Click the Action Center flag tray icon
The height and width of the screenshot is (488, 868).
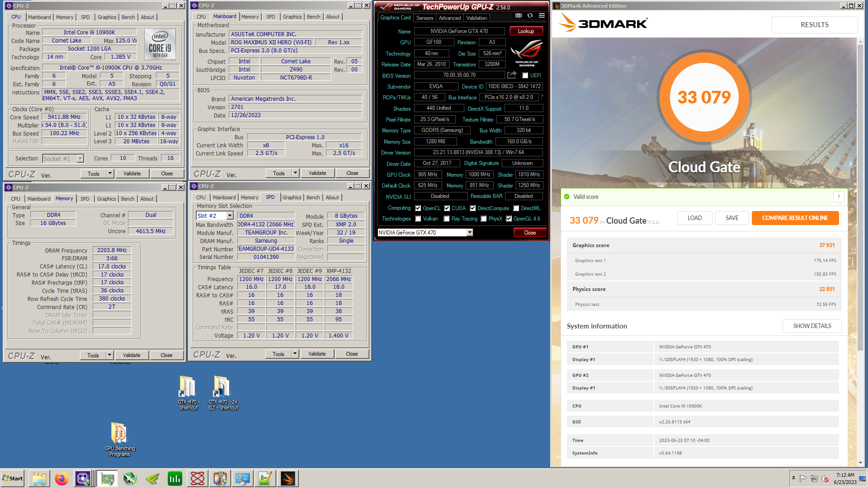(x=803, y=479)
